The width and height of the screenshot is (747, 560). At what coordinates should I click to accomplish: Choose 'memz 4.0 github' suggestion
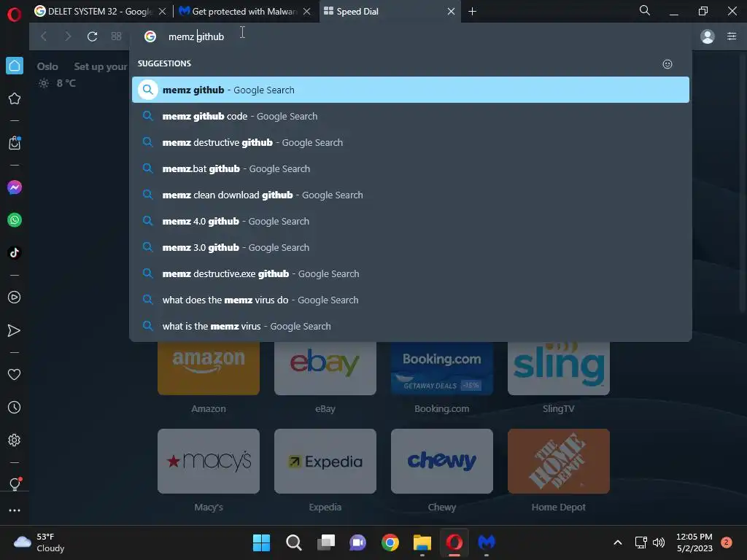pos(411,221)
